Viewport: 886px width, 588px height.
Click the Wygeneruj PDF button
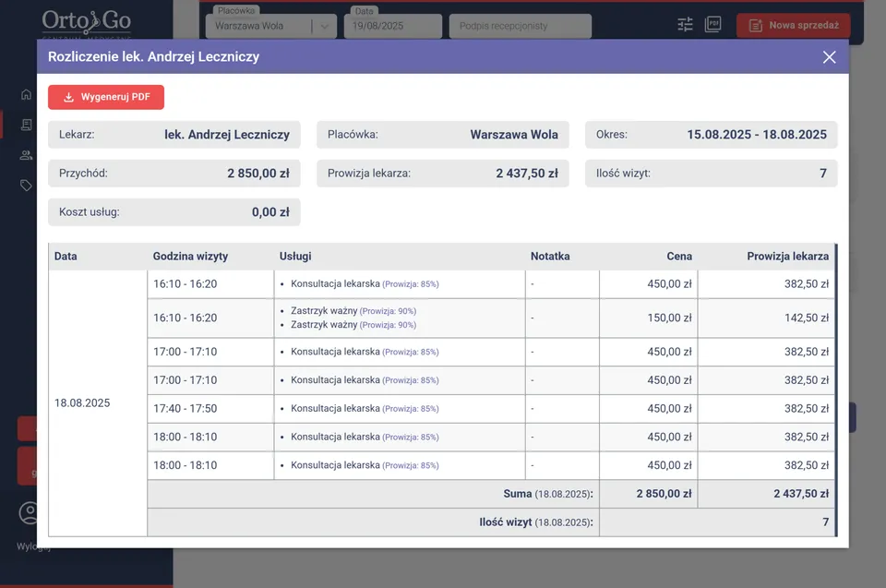[x=106, y=97]
